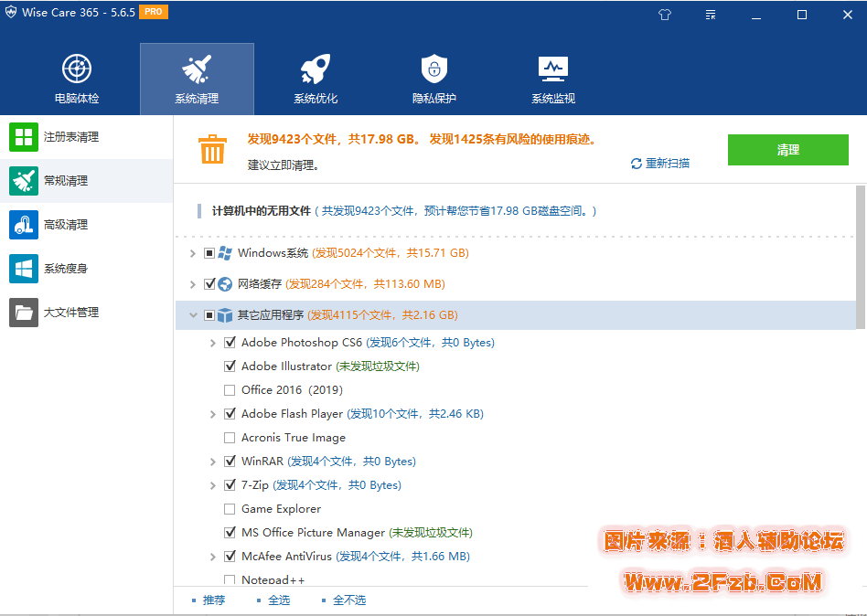The image size is (867, 616).
Task: Click the 隐私保护 shield lock icon
Action: [434, 69]
